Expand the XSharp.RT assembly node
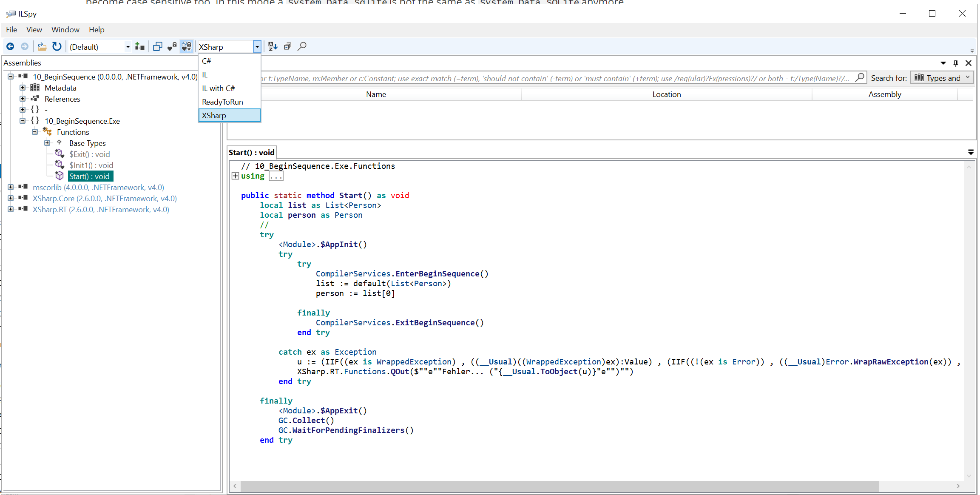Image resolution: width=980 pixels, height=495 pixels. (11, 209)
